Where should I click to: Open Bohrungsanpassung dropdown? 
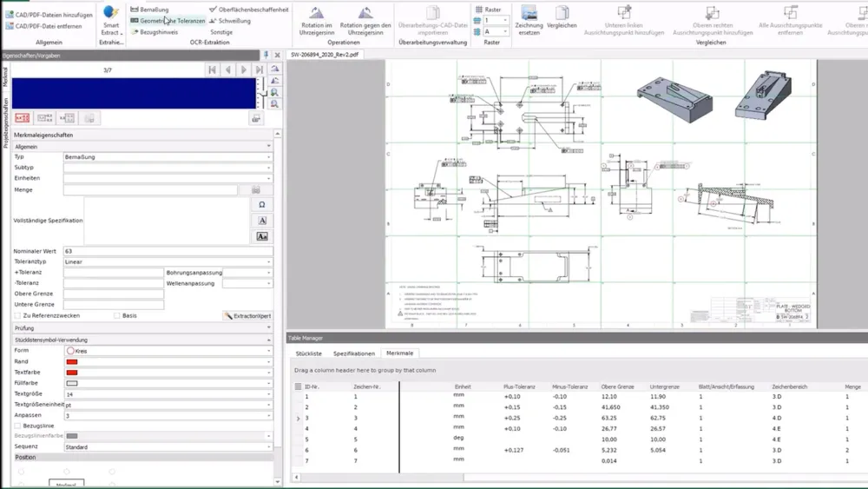(x=268, y=273)
